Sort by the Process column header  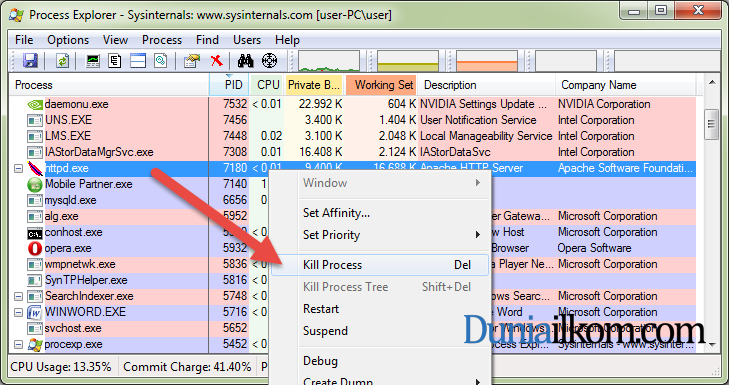click(x=109, y=85)
